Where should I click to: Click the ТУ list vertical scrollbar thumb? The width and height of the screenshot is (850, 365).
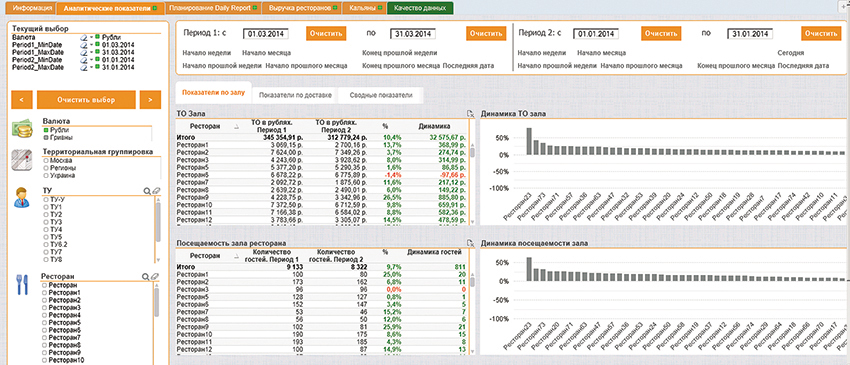[158, 221]
